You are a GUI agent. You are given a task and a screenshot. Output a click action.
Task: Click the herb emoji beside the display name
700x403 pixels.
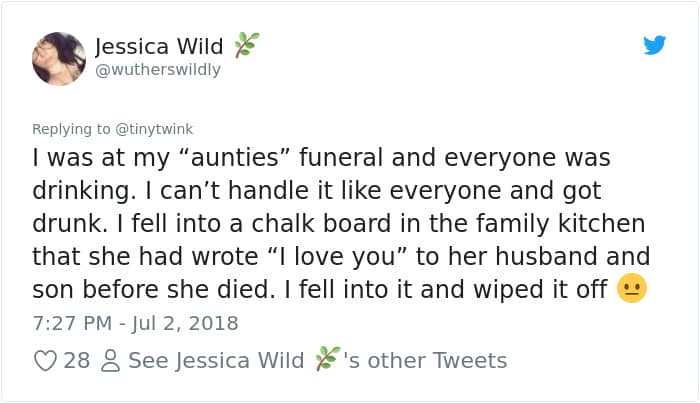(246, 45)
